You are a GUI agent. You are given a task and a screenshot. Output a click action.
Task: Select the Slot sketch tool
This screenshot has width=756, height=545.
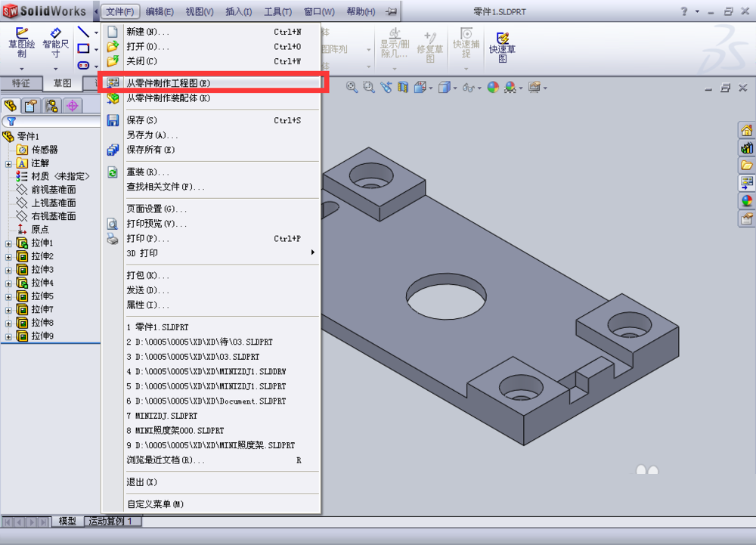click(x=83, y=65)
